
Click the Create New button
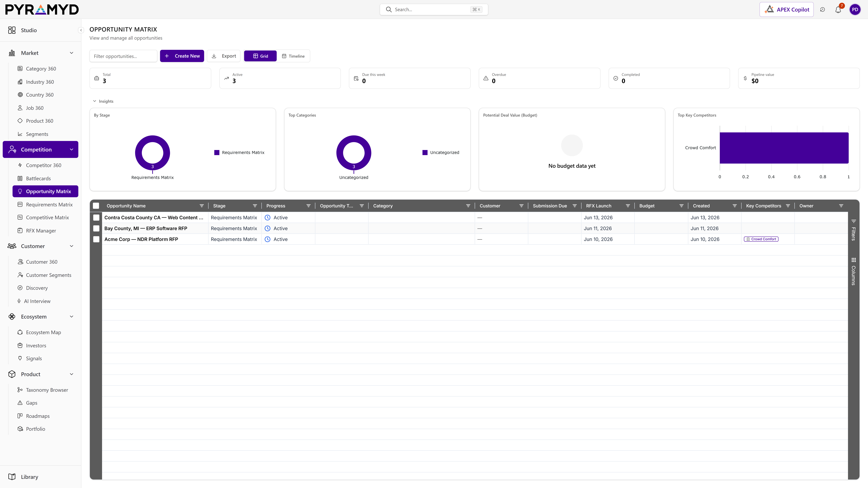click(182, 56)
